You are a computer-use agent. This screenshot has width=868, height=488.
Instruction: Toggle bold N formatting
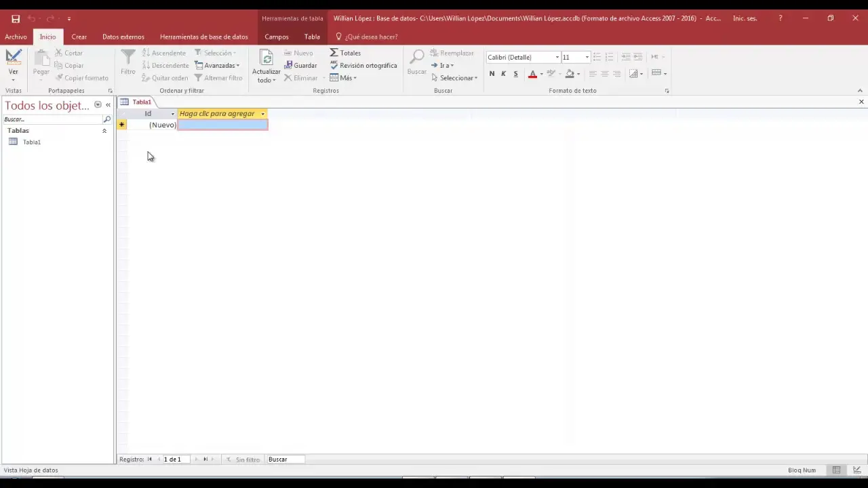(492, 74)
